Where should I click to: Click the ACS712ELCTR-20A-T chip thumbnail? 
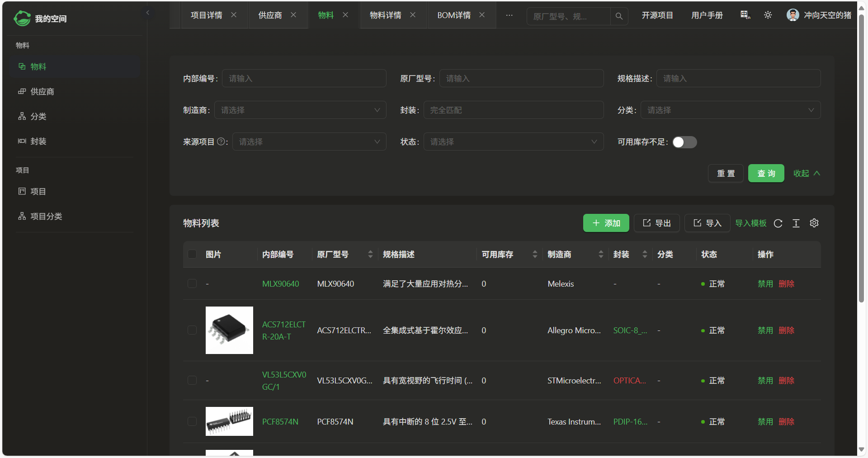(x=229, y=331)
